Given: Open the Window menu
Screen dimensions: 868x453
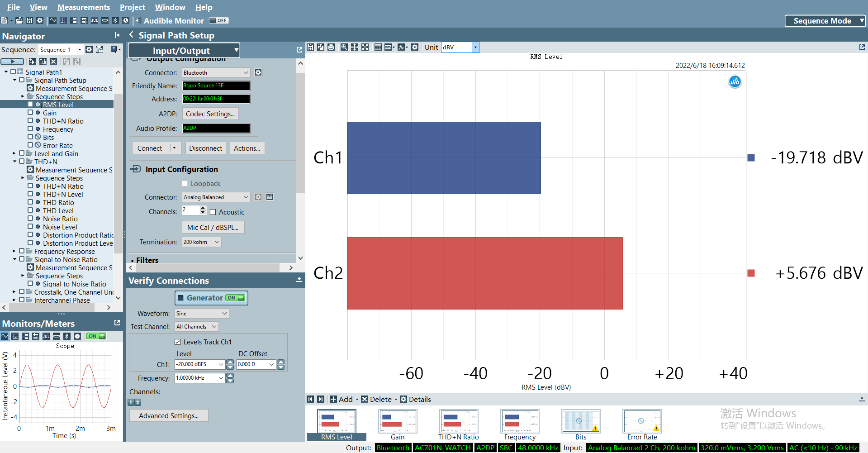Looking at the screenshot, I should [x=170, y=7].
